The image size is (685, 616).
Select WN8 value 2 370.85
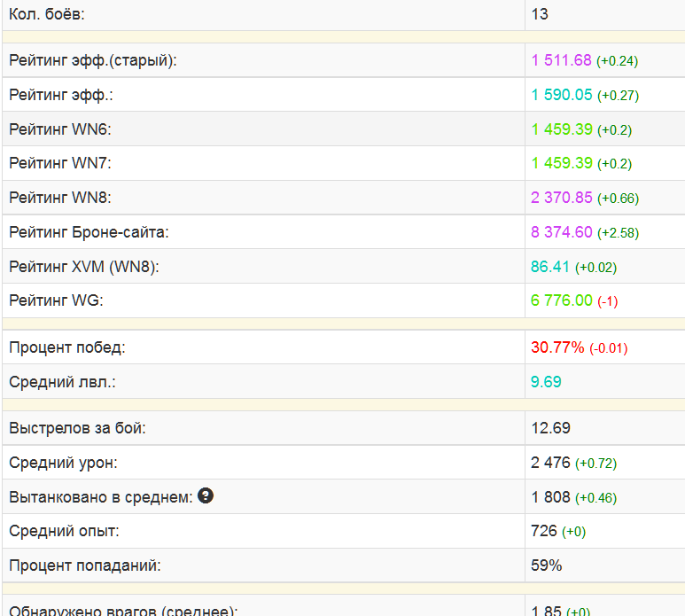click(562, 198)
